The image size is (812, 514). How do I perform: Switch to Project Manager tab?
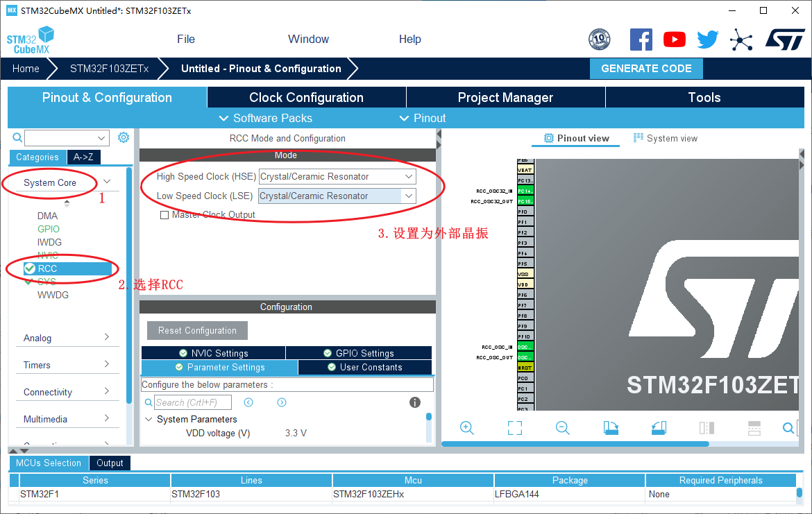point(505,97)
